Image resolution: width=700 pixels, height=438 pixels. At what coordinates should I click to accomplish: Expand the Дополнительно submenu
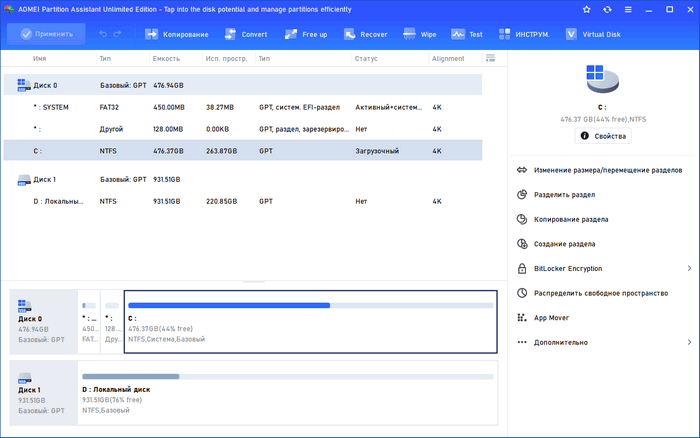tap(689, 342)
